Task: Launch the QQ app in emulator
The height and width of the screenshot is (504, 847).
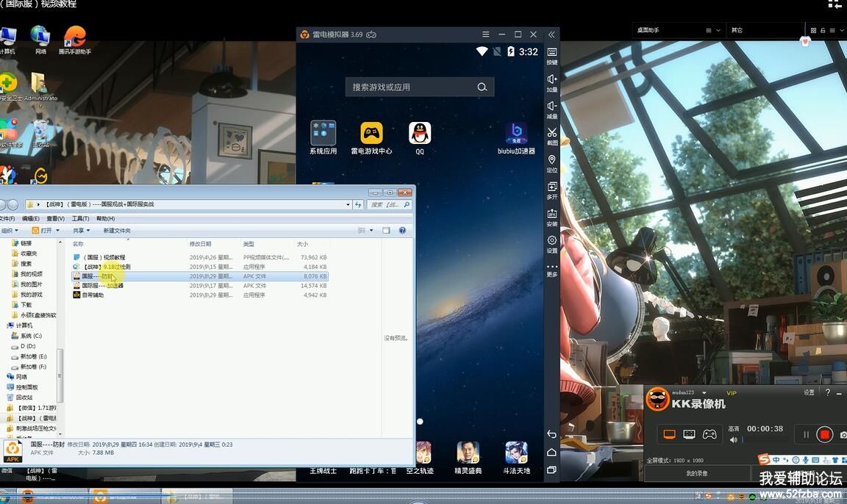Action: coord(420,137)
